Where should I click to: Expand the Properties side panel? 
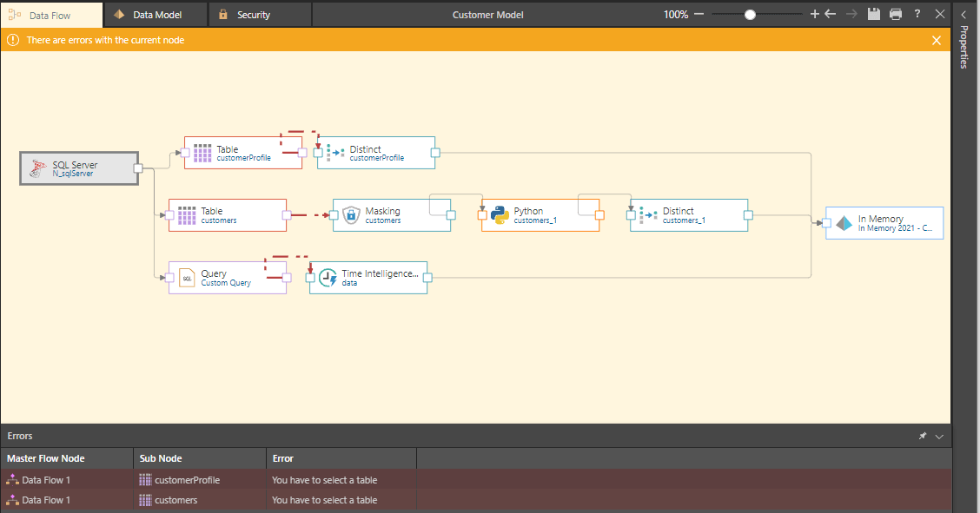[x=963, y=15]
